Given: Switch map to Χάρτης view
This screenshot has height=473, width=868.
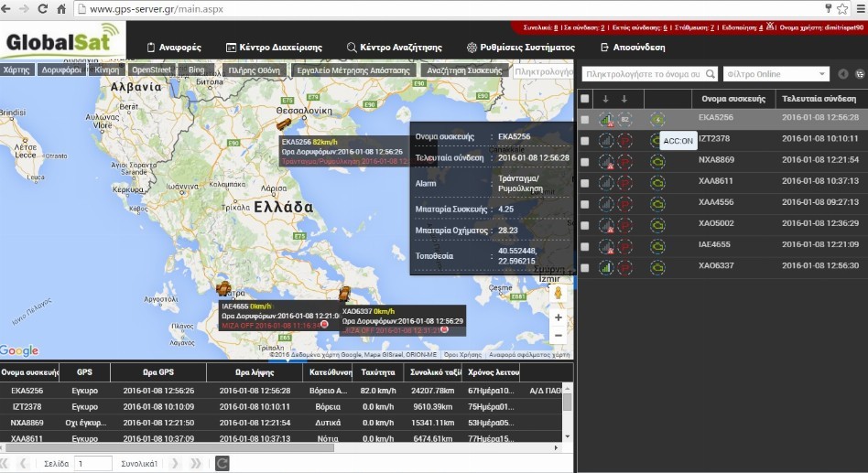Looking at the screenshot, I should coord(16,70).
